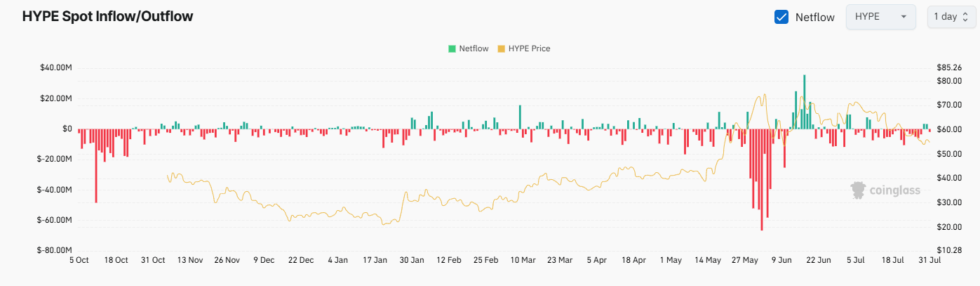This screenshot has height=286, width=980.
Task: Toggle the green Netflow legend swatch
Action: click(452, 49)
